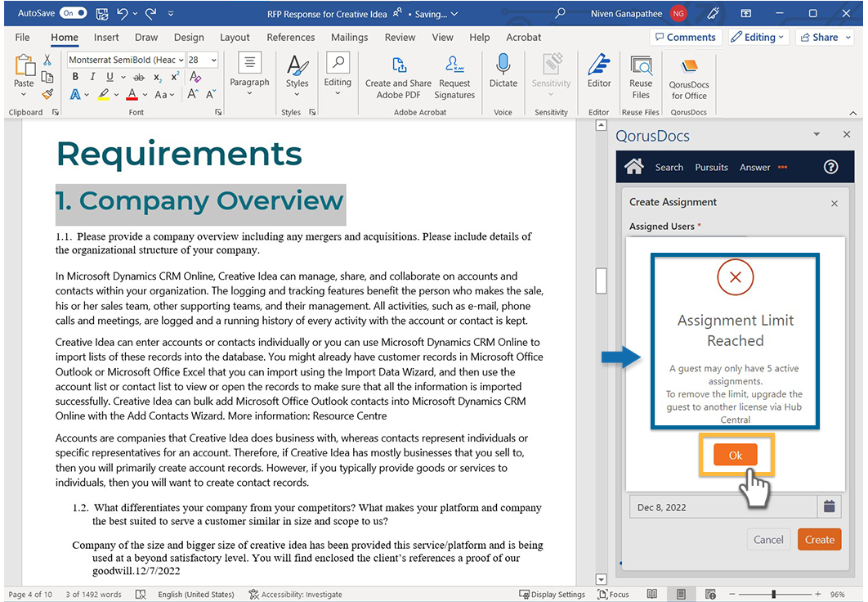Switch to the Design ribbon tab
The image size is (868, 602).
pos(189,37)
